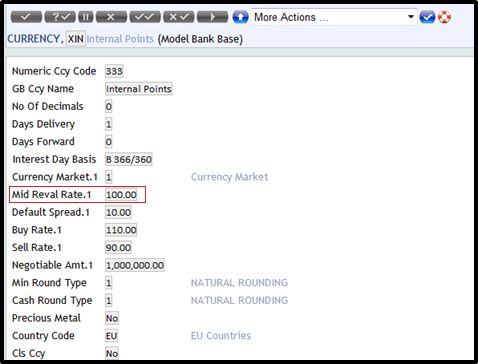Screen dimensions: 478x364
Task: Click the 'EU Countries' description text
Action: (221, 336)
